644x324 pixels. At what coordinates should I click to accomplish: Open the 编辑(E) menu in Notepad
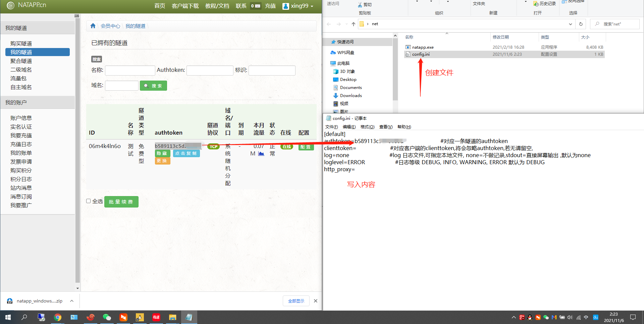pos(349,127)
